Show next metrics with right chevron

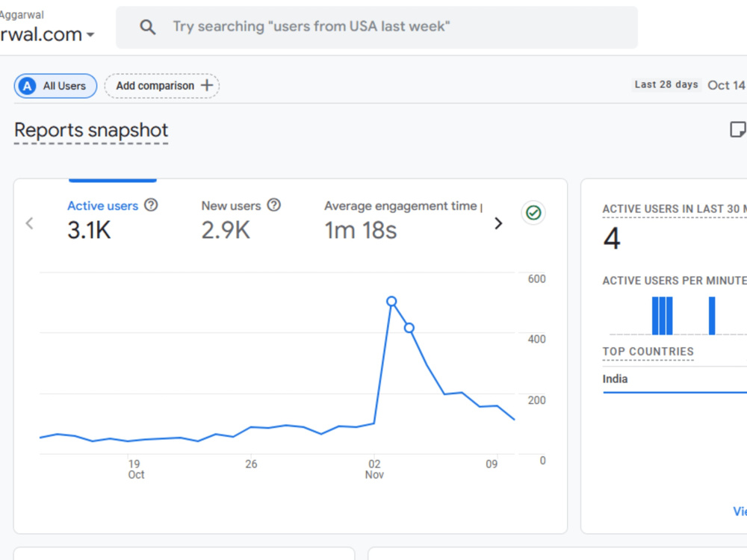coord(498,223)
